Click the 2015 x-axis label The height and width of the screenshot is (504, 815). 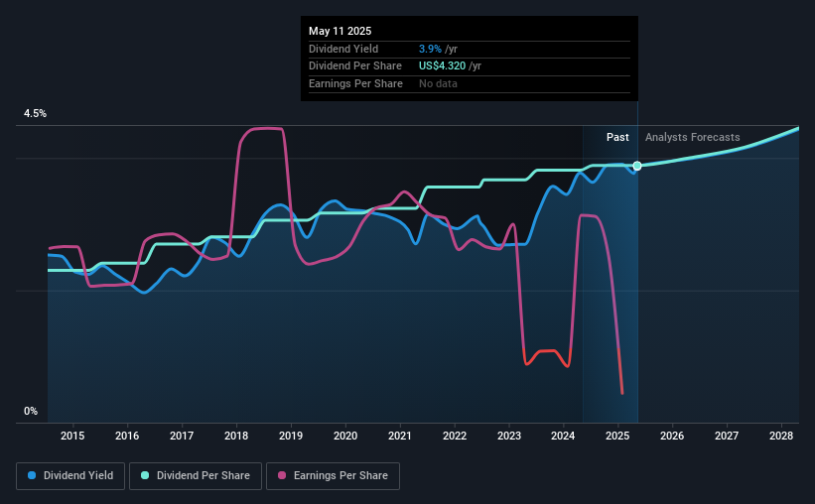(72, 436)
